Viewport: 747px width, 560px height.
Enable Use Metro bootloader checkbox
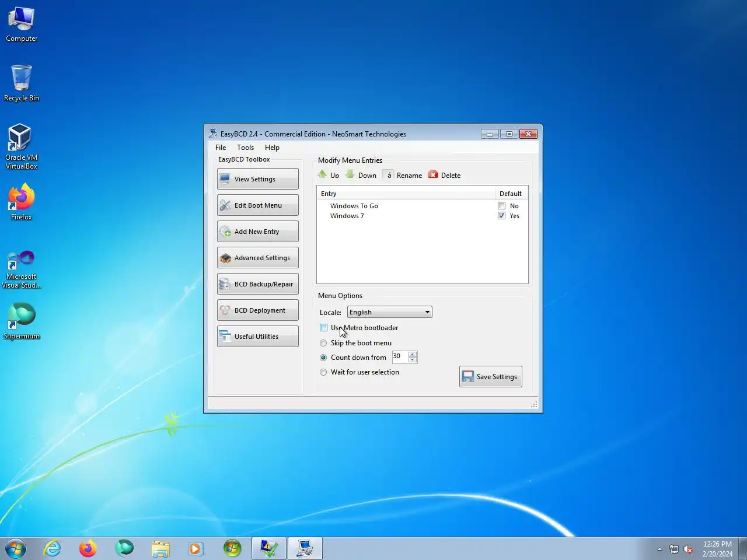(x=324, y=328)
